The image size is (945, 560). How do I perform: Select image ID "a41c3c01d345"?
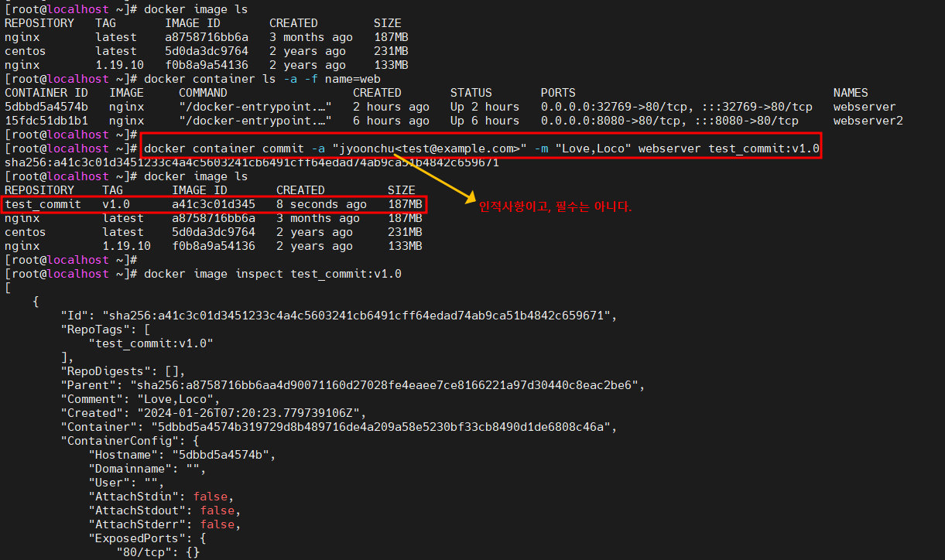(214, 204)
